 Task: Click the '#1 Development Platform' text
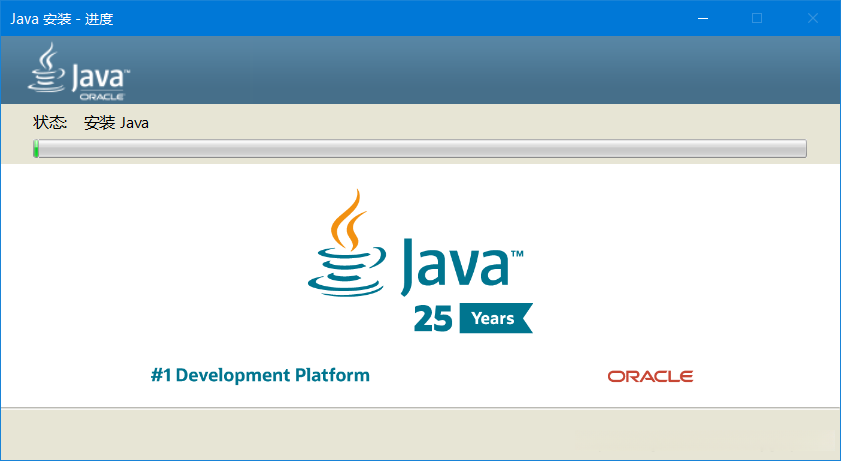click(x=260, y=375)
